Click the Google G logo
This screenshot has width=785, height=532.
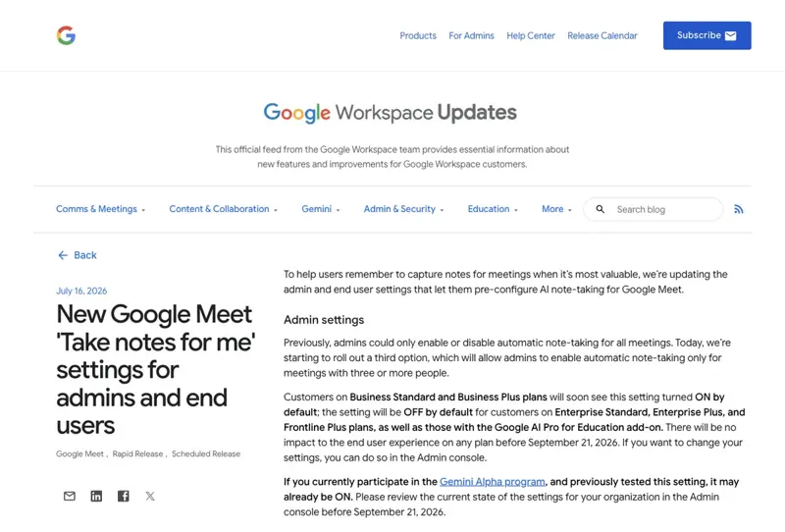click(66, 35)
